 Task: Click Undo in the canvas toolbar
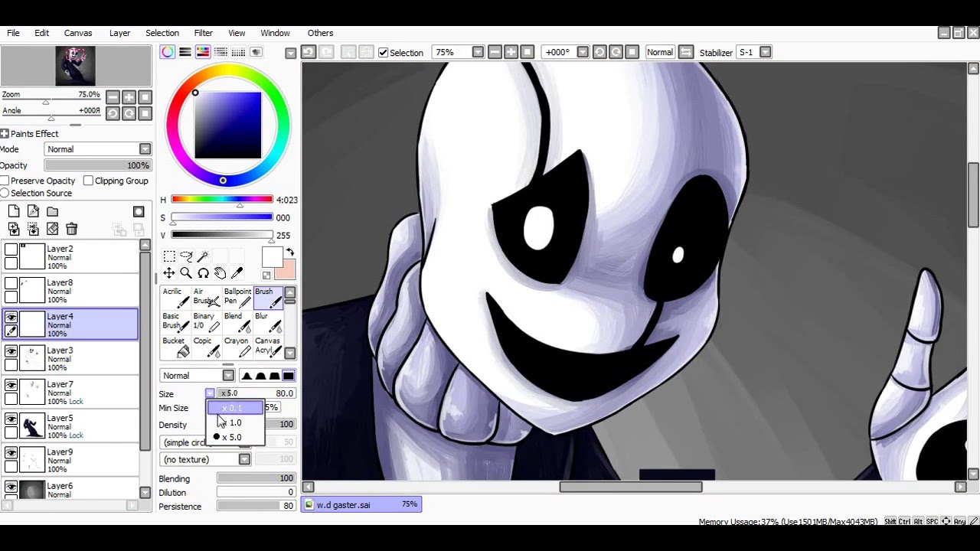[x=308, y=52]
